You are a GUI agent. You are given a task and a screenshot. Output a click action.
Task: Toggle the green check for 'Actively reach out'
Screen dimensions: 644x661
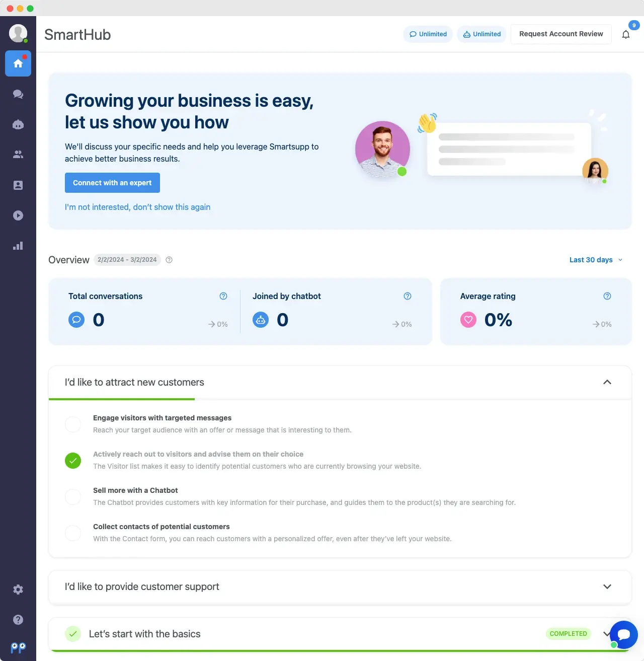(73, 460)
